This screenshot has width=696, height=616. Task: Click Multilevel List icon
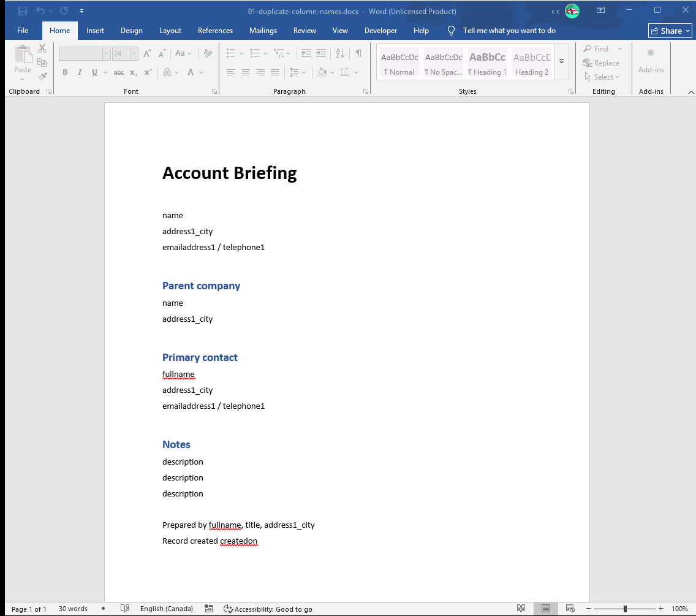279,54
